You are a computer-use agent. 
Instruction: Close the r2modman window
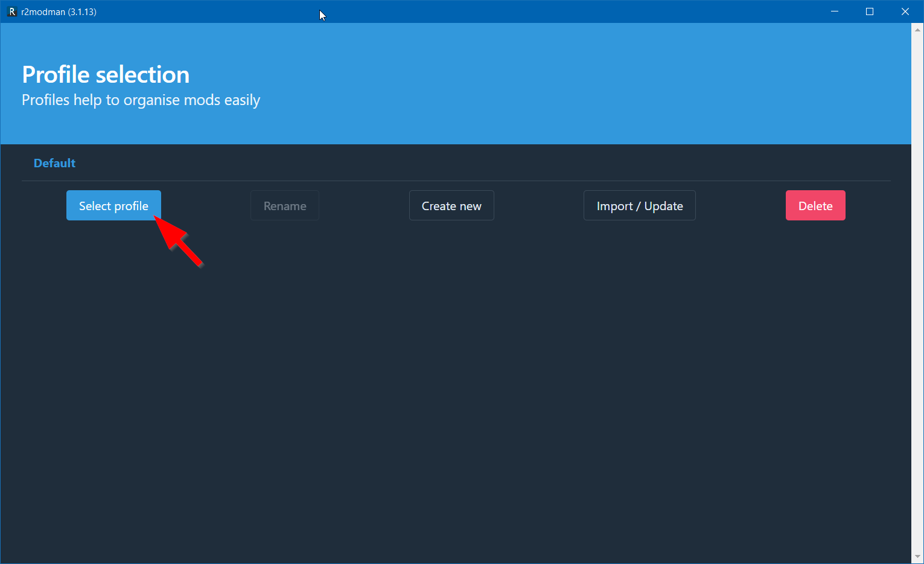pos(905,11)
